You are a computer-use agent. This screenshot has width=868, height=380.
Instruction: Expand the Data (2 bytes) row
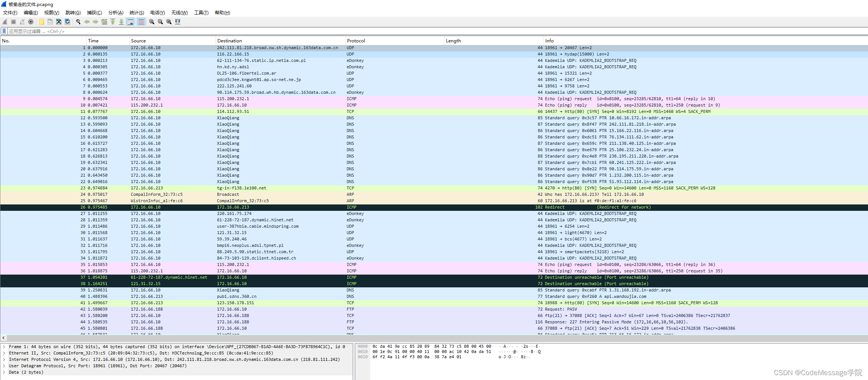coord(4,372)
